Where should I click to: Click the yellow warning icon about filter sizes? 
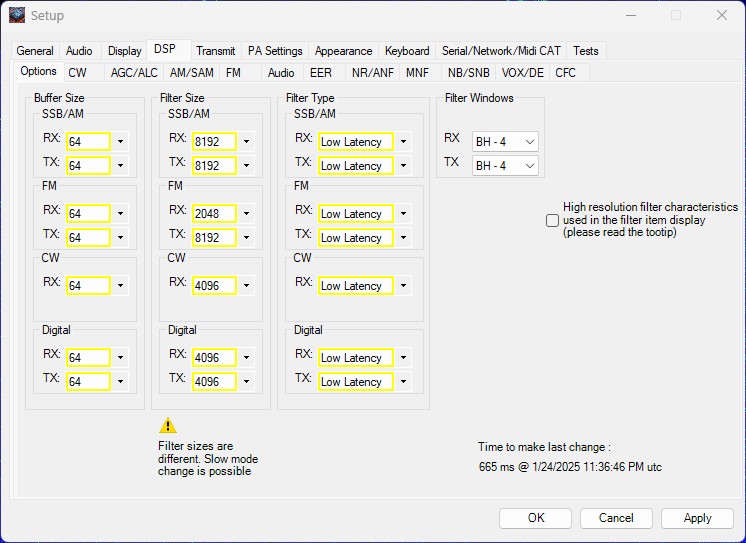tap(168, 425)
